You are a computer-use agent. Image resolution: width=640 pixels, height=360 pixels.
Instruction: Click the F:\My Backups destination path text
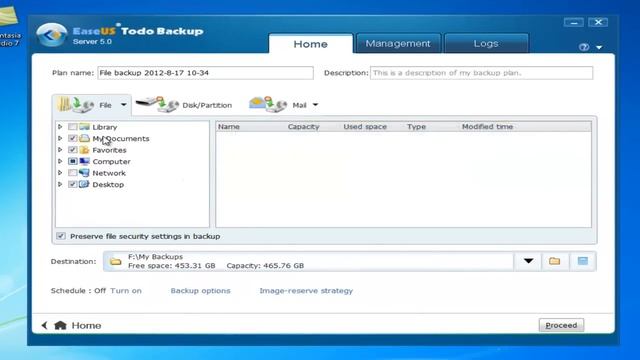click(x=156, y=256)
